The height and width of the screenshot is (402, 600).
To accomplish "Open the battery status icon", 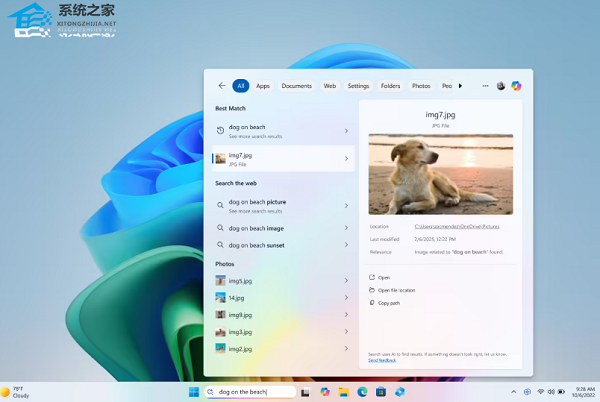I will pyautogui.click(x=561, y=392).
